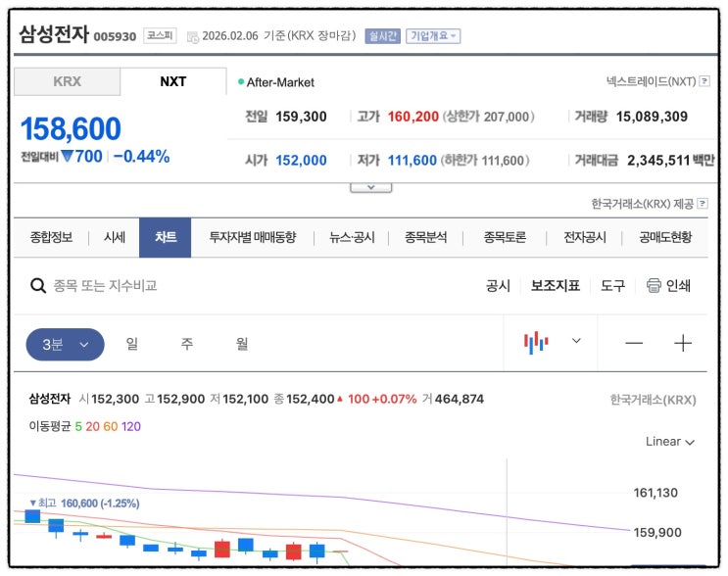Switch to the KRX exchange tab
This screenshot has height=576, width=728.
[x=68, y=81]
